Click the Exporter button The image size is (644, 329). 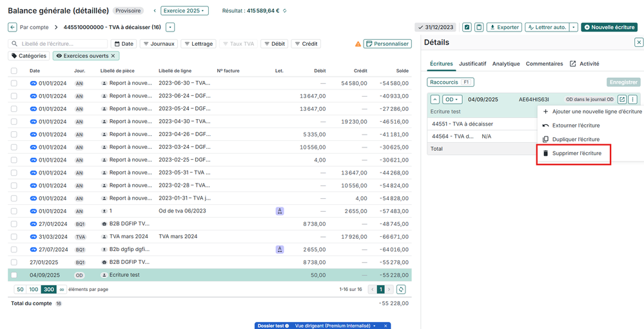[503, 27]
